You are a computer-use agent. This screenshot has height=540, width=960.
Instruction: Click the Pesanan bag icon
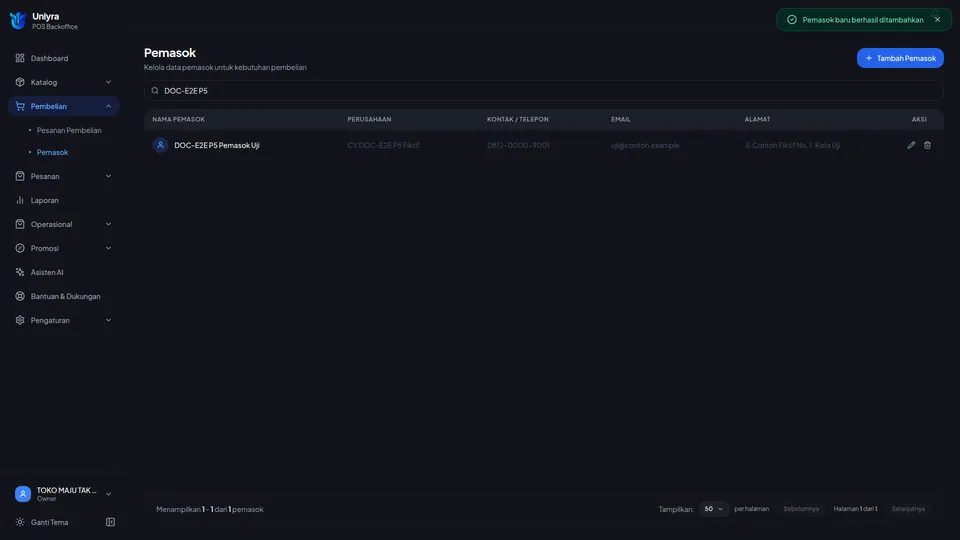tap(20, 176)
